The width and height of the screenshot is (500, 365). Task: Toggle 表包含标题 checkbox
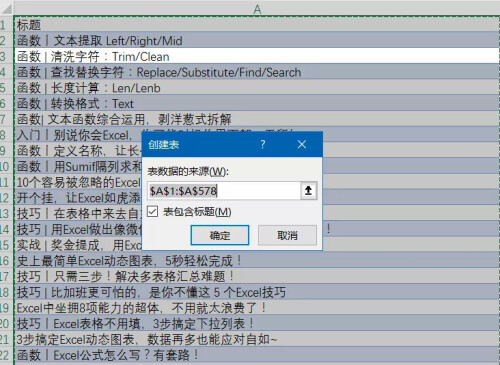(153, 212)
